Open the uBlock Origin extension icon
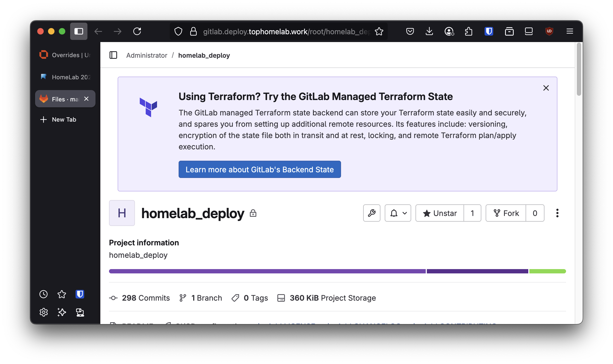 [x=549, y=31]
